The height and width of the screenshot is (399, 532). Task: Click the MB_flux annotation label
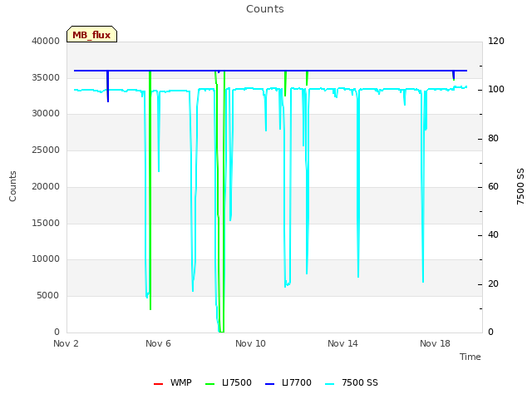[91, 34]
